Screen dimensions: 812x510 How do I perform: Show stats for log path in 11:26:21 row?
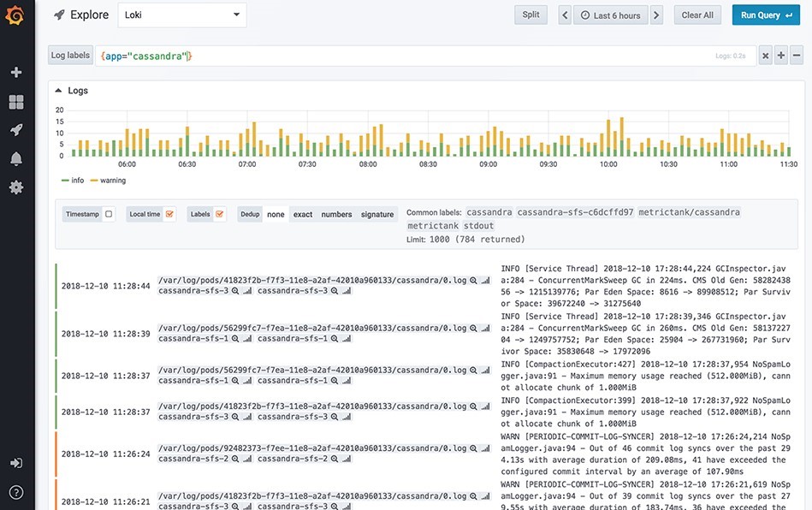485,495
